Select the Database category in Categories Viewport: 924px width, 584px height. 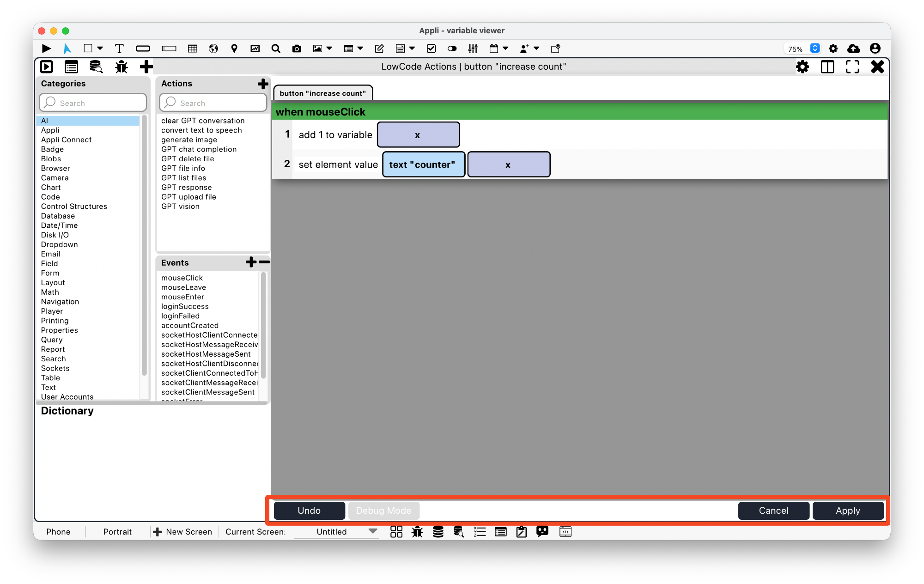click(x=58, y=216)
